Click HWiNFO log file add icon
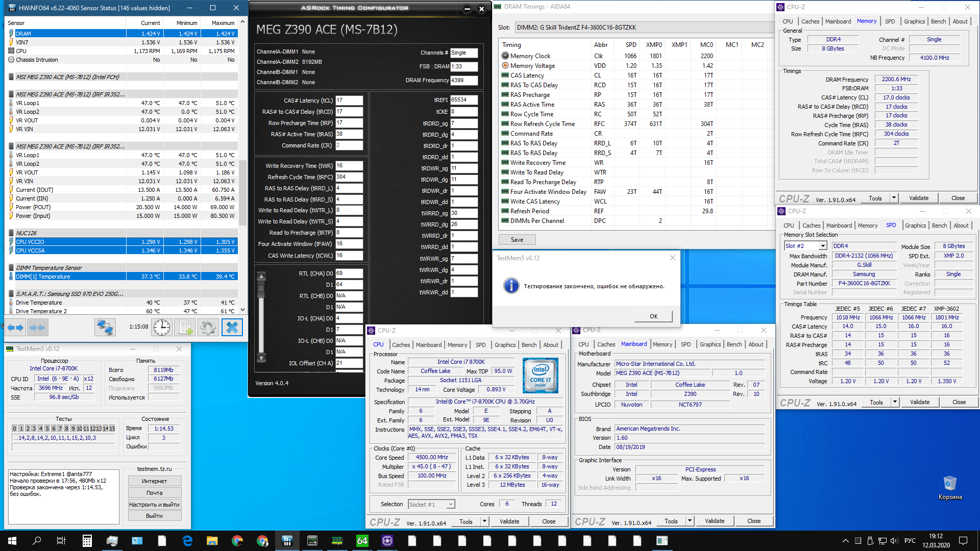The height and width of the screenshot is (551, 980). 185,328
